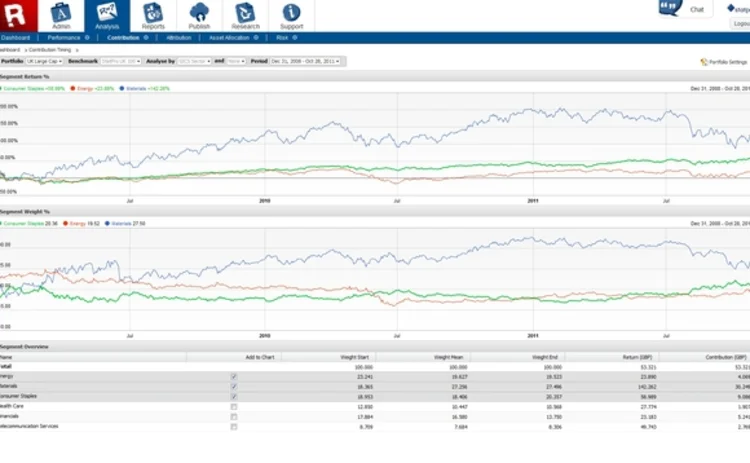Click the red R logo
750x463 pixels.
coord(17,15)
